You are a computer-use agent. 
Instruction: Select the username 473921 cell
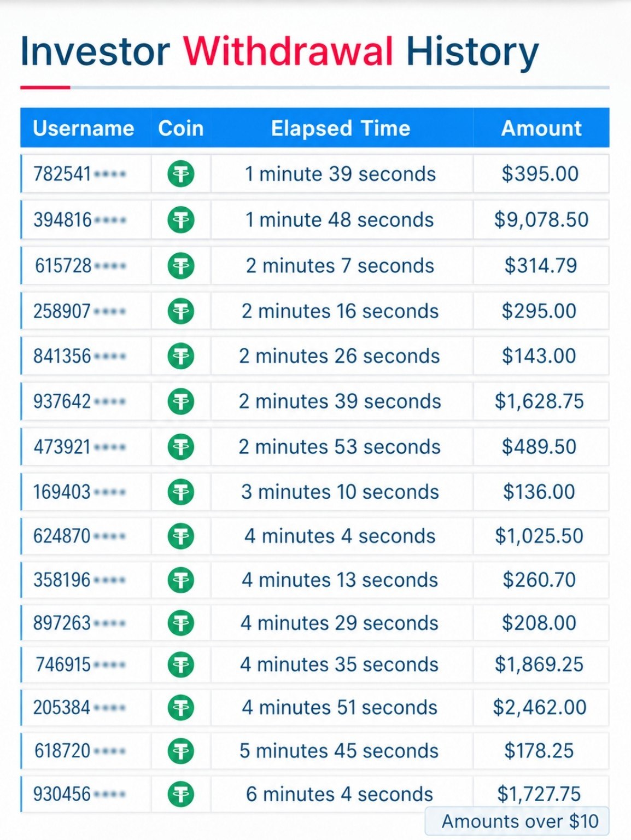point(86,447)
